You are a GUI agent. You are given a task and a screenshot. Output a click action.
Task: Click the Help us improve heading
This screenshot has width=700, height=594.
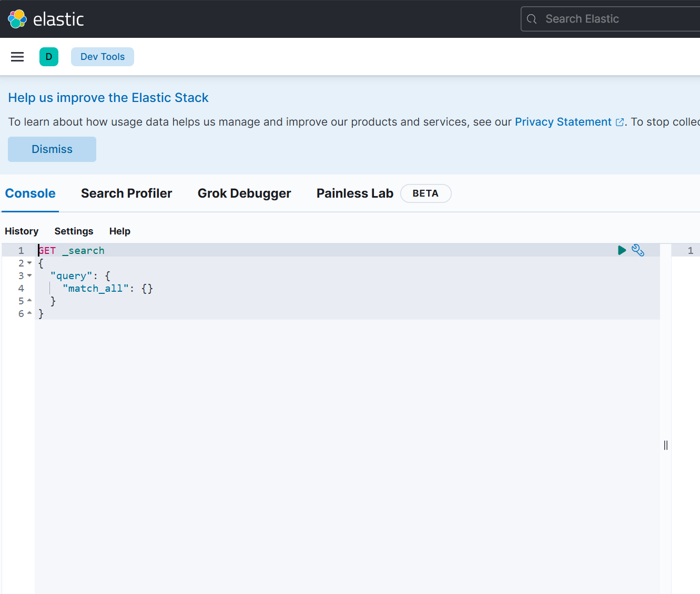108,98
